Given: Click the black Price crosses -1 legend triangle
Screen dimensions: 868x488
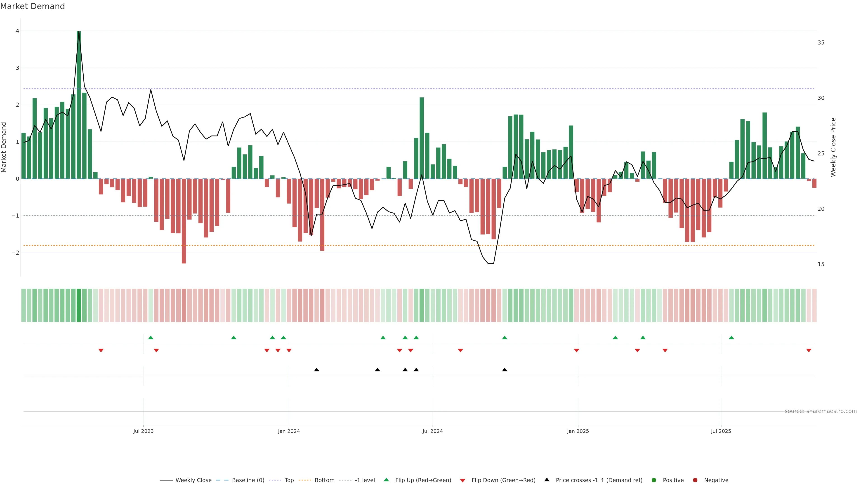Looking at the screenshot, I should (547, 480).
